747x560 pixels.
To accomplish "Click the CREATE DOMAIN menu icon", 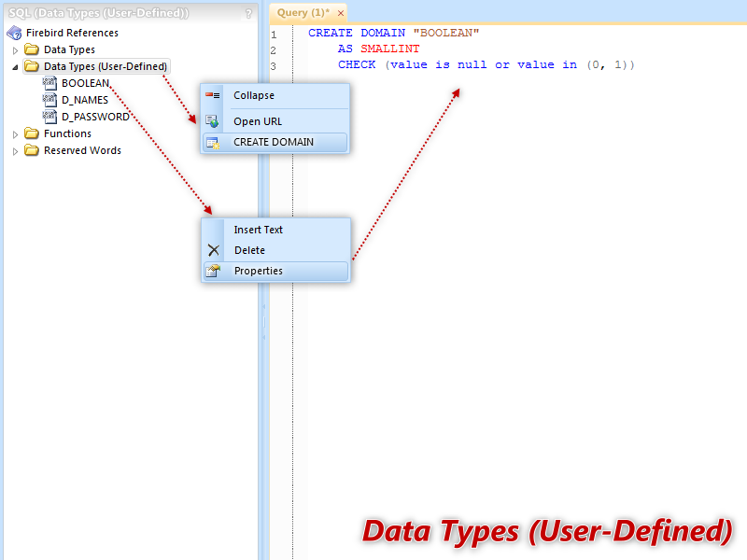I will tap(213, 143).
